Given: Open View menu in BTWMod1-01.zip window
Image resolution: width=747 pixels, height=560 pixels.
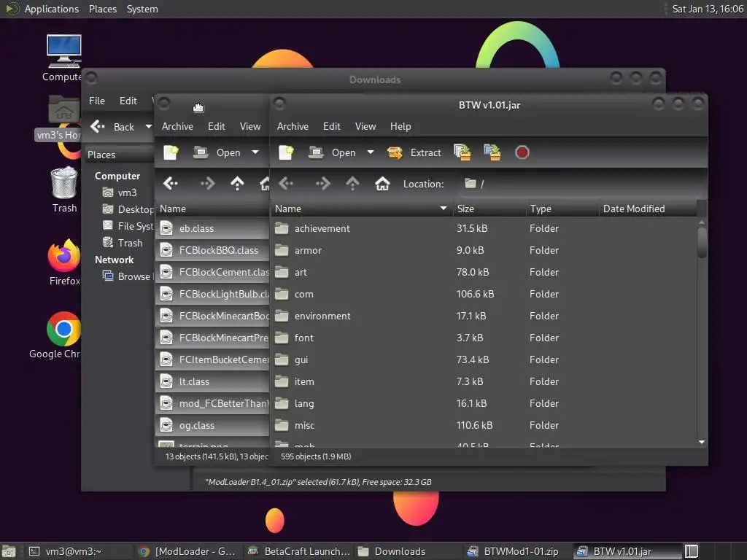Looking at the screenshot, I should (250, 126).
